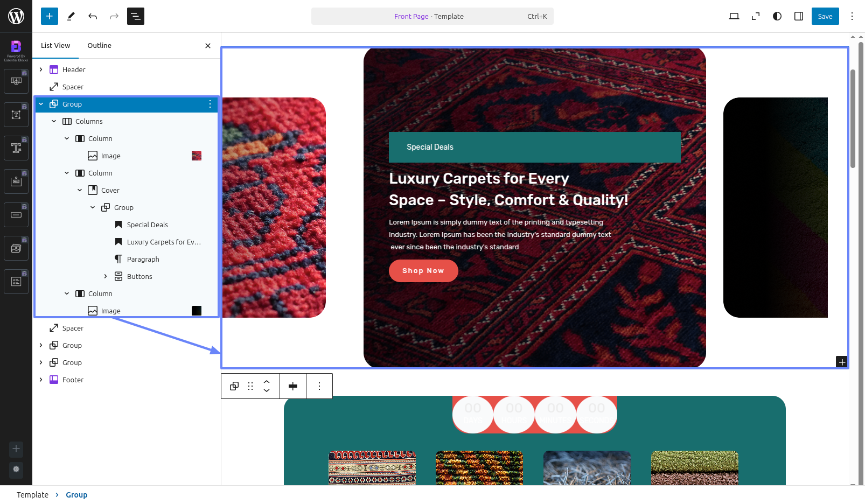Select the List View tab
Screen dimensions: 865x504
pos(55,46)
